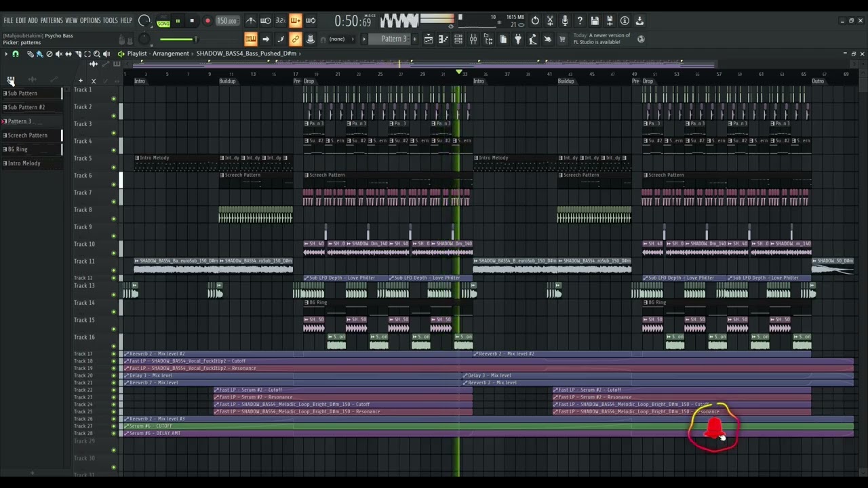Click the red record button
This screenshot has width=868, height=488.
click(x=208, y=21)
